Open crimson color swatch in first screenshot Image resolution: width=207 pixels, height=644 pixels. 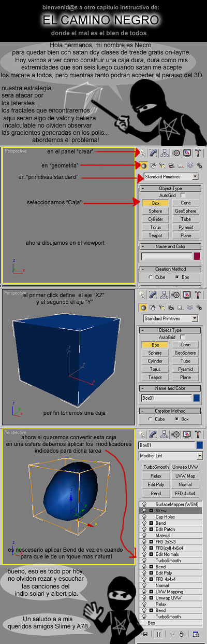click(197, 256)
